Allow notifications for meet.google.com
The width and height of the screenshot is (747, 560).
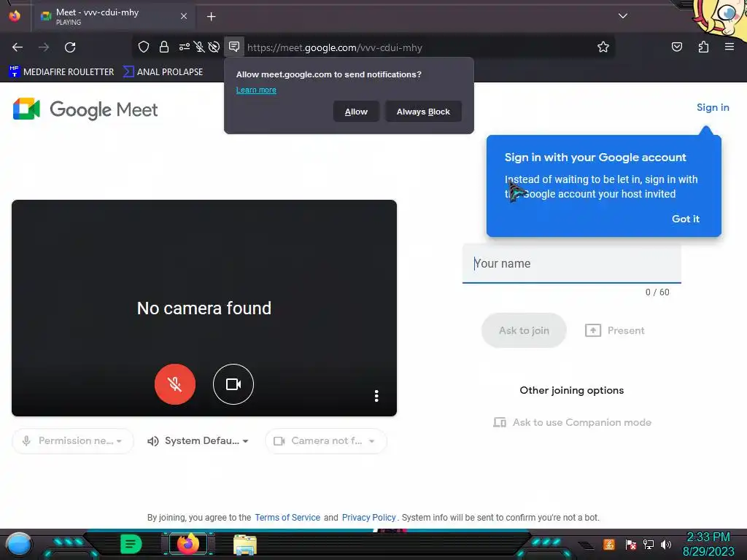point(356,112)
